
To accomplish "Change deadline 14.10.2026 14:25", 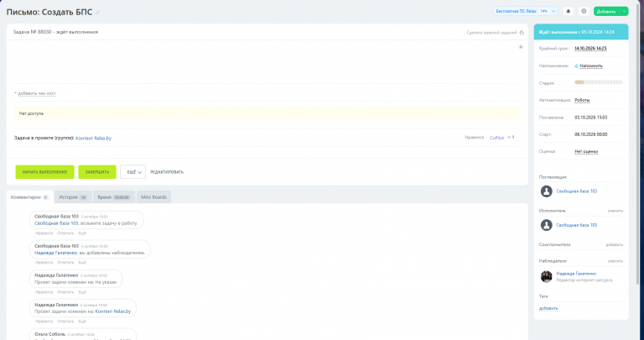I will [x=590, y=49].
